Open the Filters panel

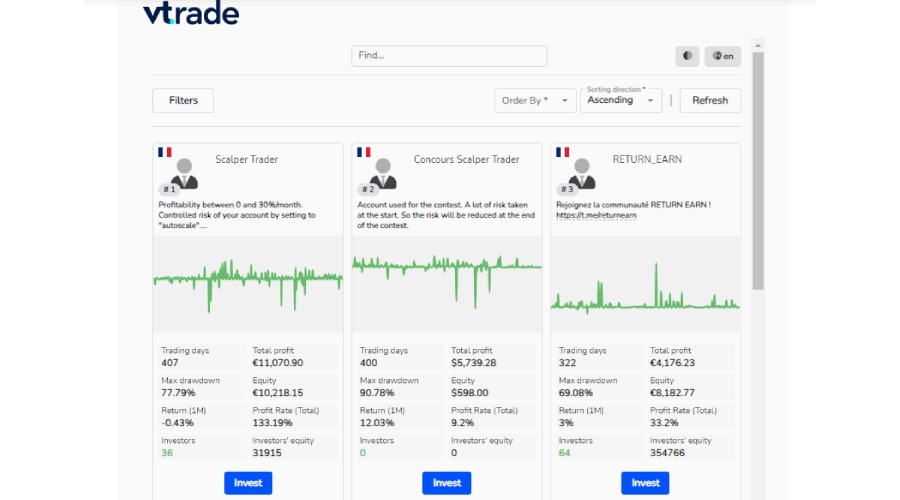click(183, 100)
